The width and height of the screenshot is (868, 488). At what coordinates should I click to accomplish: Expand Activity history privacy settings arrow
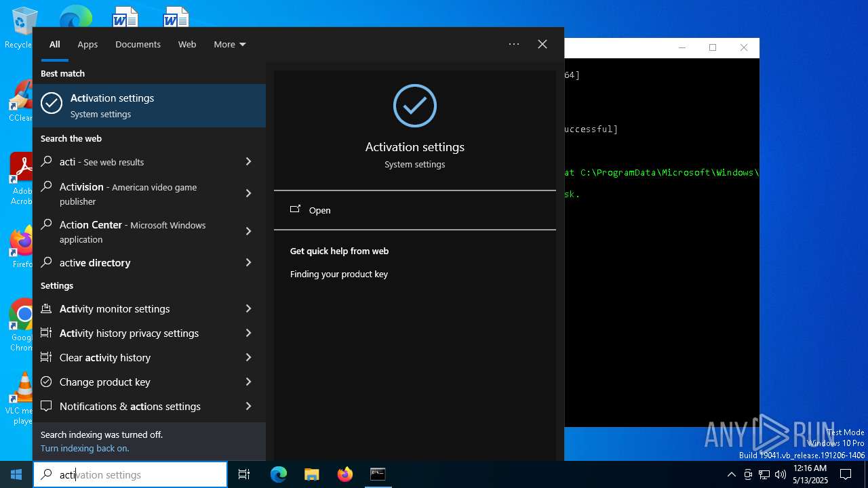[x=248, y=333]
